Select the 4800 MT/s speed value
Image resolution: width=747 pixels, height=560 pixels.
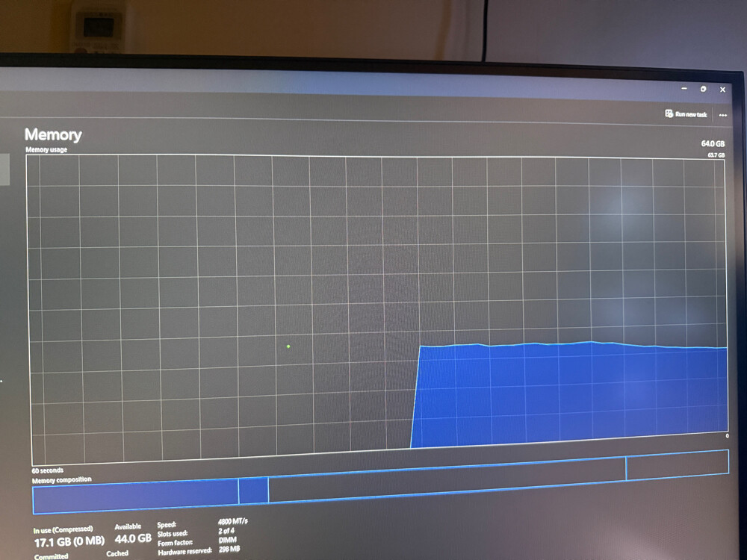pos(233,521)
